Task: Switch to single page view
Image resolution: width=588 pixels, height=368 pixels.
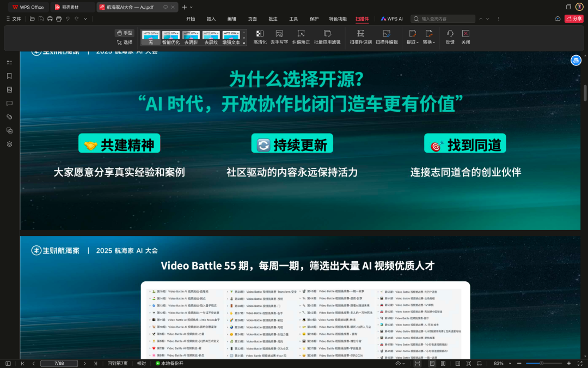Action: [432, 364]
